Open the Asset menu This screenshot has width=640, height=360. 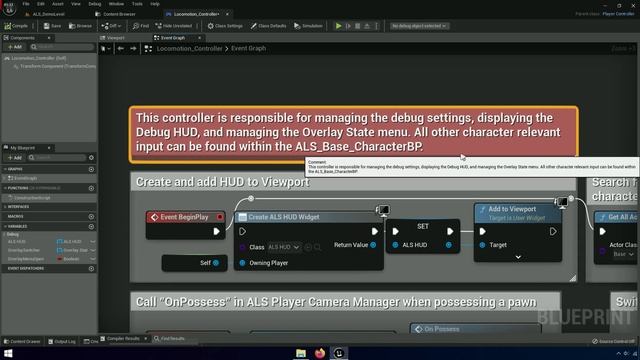pos(58,4)
